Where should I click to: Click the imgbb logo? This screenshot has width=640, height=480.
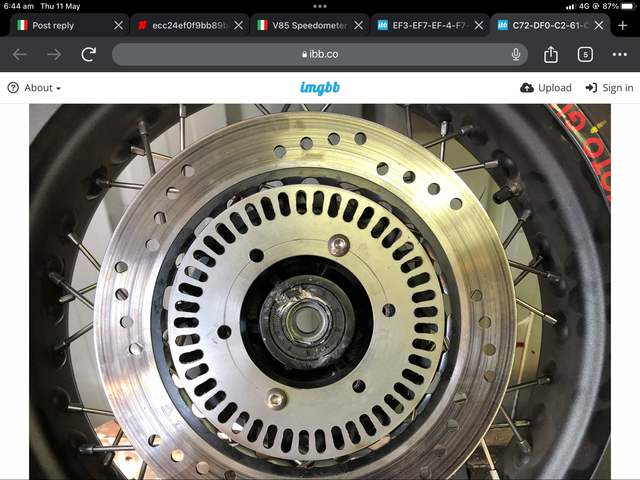pyautogui.click(x=320, y=88)
